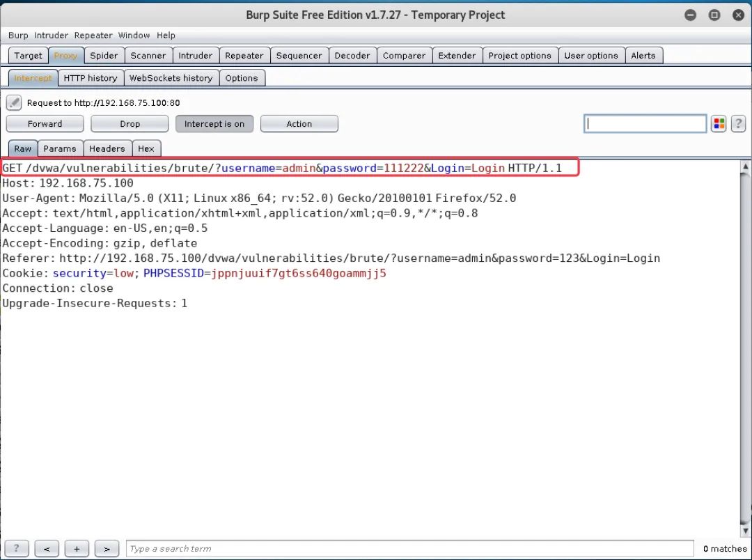The image size is (752, 560).
Task: Click the comment input field
Action: click(645, 124)
